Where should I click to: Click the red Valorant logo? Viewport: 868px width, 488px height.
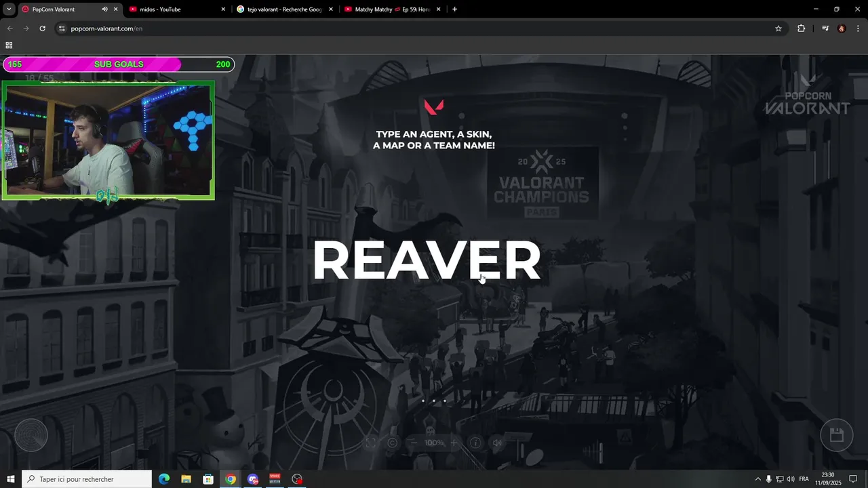click(434, 106)
